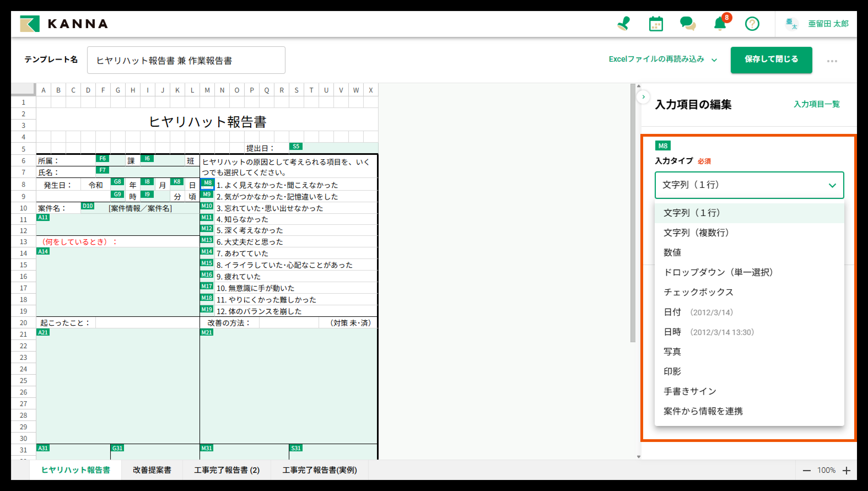Open the calendar icon in header
This screenshot has height=491, width=868.
[x=656, y=24]
